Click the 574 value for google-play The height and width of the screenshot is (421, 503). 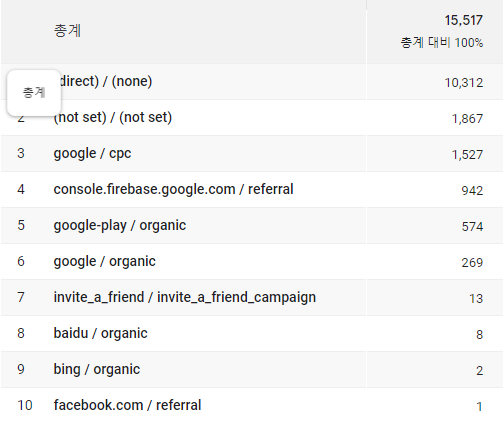[x=472, y=226]
